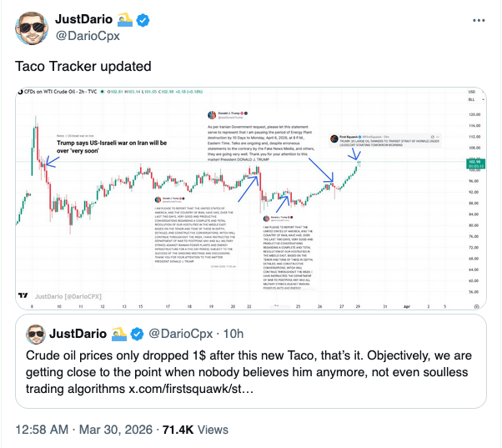Click the quoted tweet's small profile avatar
The image size is (502, 448).
point(36,335)
